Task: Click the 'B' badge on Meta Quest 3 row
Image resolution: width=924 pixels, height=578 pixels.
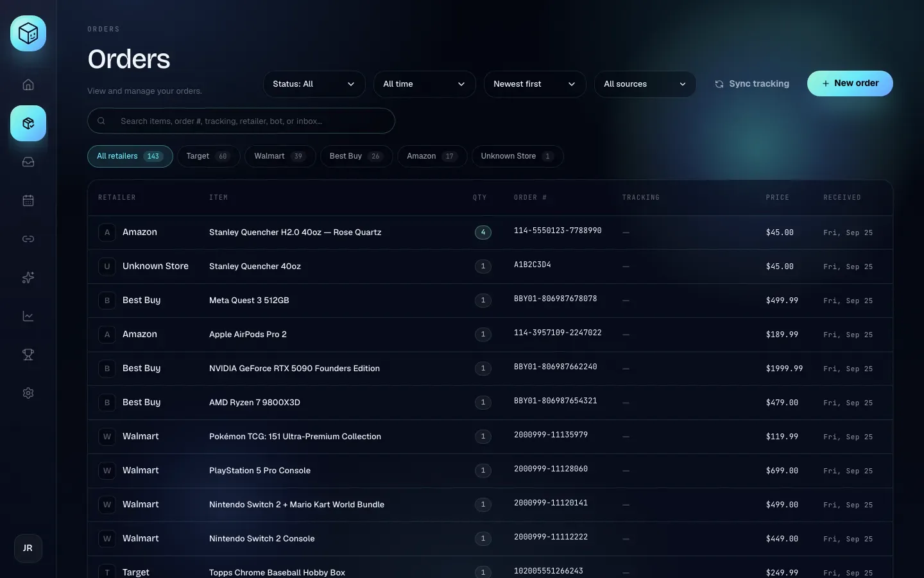Action: click(x=107, y=301)
